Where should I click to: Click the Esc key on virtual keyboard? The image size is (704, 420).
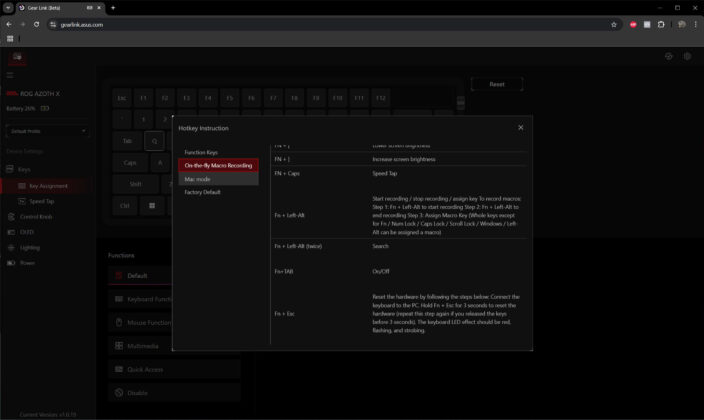coord(122,98)
